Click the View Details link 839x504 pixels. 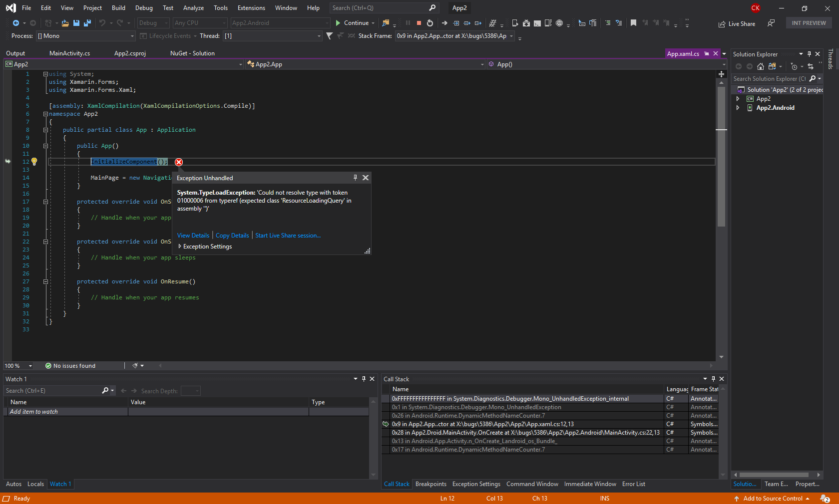point(193,236)
